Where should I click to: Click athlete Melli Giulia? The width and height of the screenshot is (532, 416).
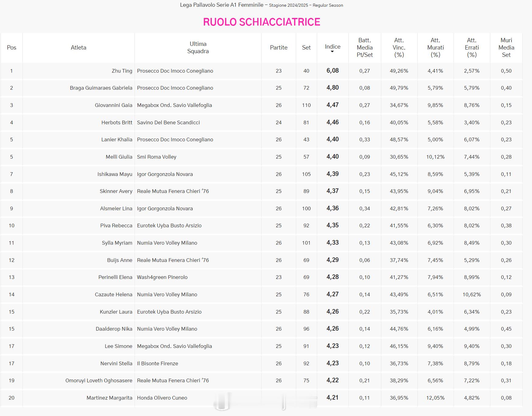[119, 157]
